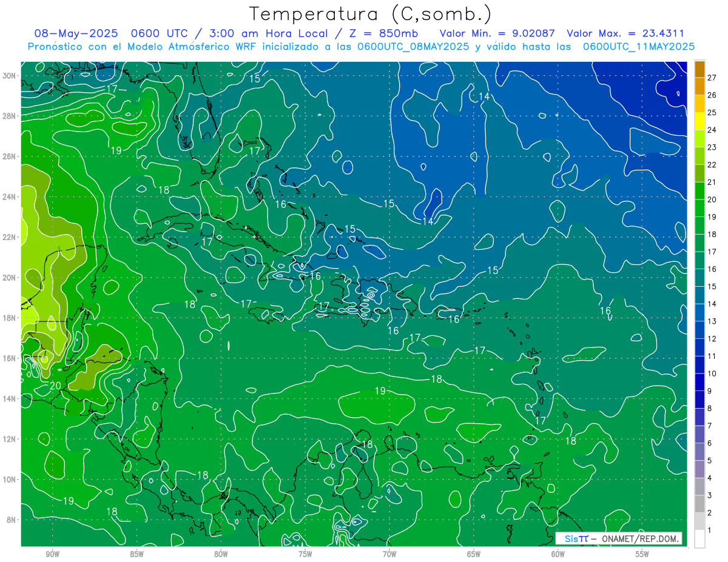Click the '85W' longitude axis label
Screen dimensions: 728x562
tap(136, 554)
